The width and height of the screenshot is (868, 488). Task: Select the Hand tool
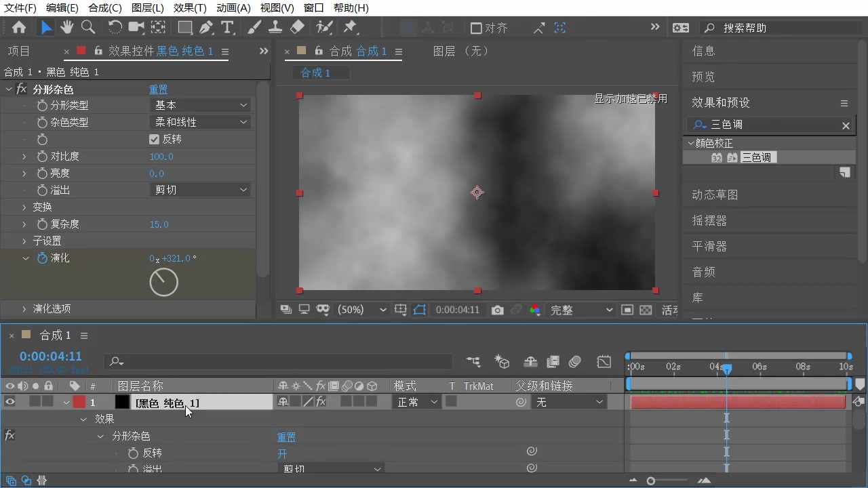(x=66, y=27)
